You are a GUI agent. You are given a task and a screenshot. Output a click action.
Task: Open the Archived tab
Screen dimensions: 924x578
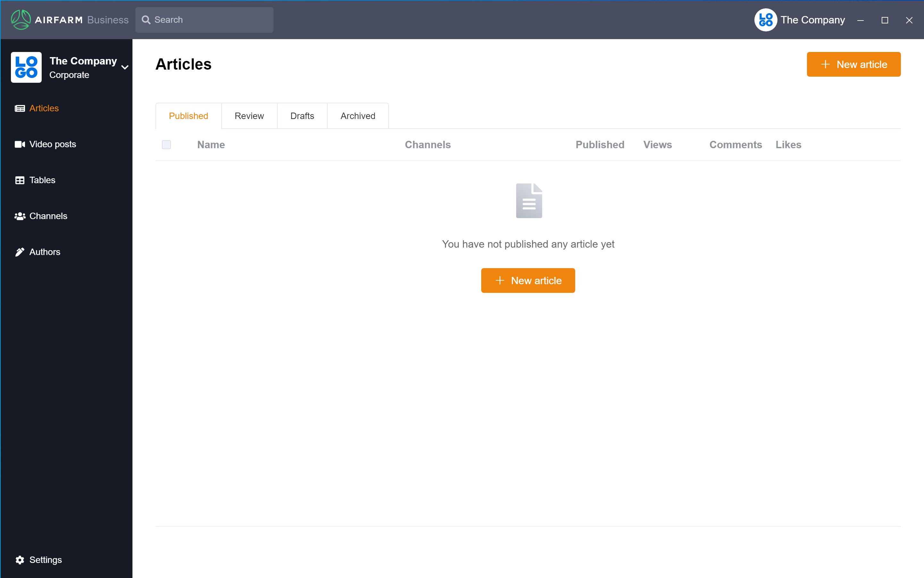358,116
